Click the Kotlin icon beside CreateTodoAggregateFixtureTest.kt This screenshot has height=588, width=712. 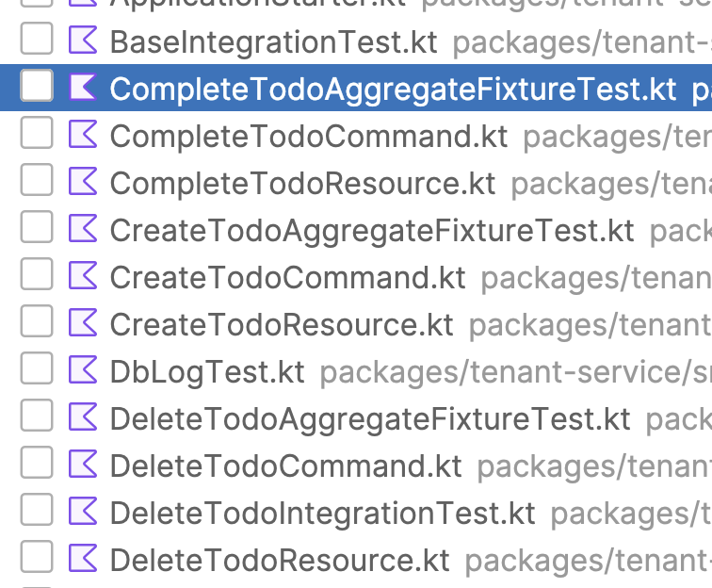point(83,229)
